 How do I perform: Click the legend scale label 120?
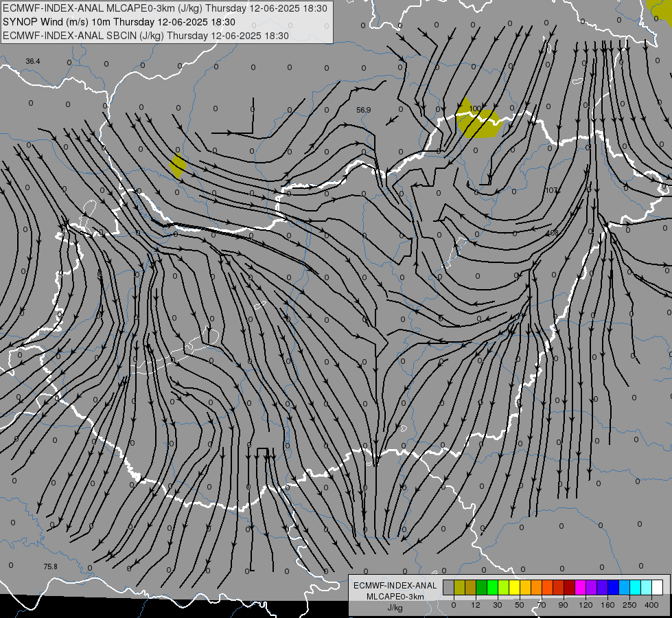coord(586,605)
